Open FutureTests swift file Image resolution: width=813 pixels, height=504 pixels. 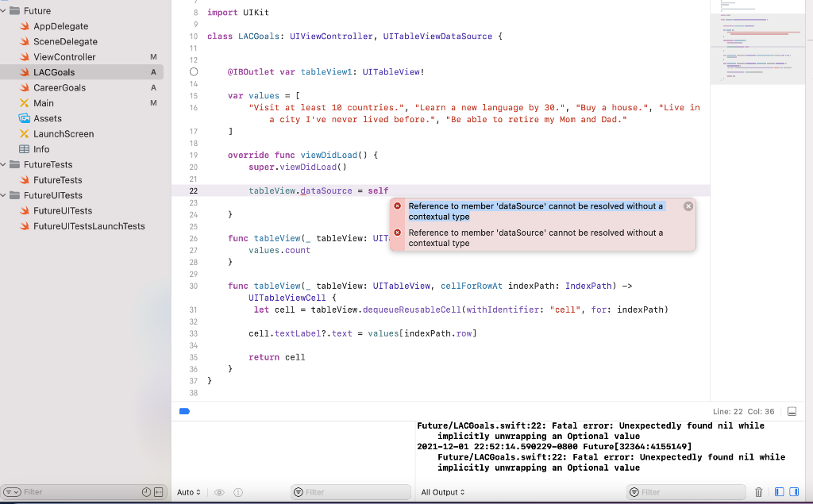point(57,180)
